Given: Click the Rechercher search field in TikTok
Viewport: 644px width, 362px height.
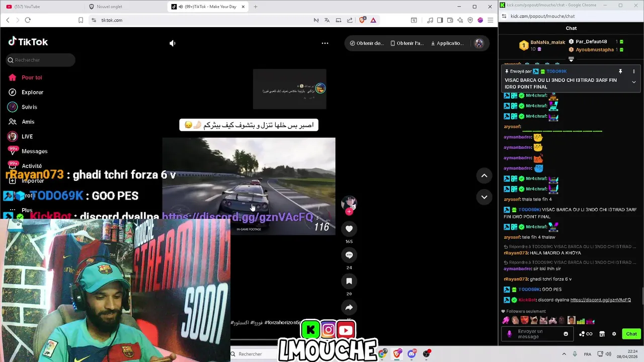Looking at the screenshot, I should [40, 60].
